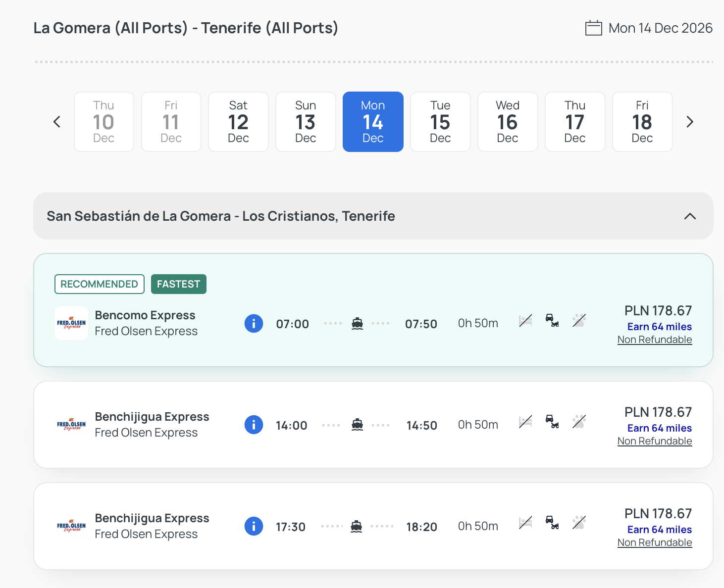724x588 pixels.
Task: Click no-pets icon on 14:00 sailing
Action: (x=579, y=422)
